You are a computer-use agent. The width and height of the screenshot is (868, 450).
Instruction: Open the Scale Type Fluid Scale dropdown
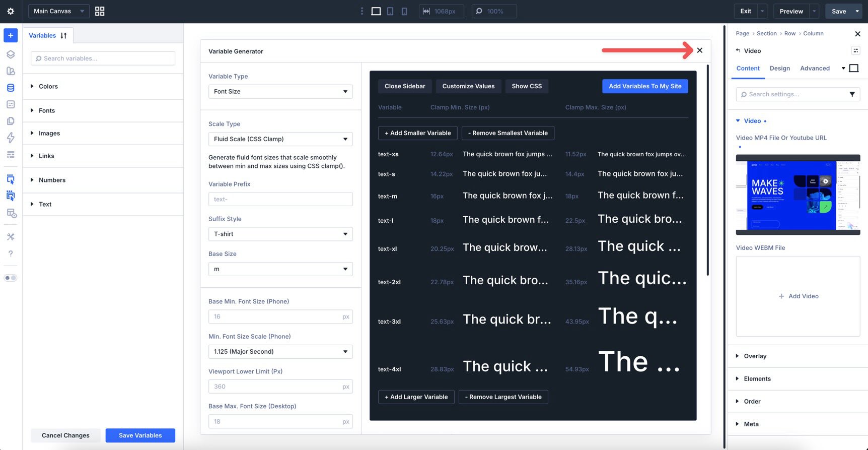280,139
